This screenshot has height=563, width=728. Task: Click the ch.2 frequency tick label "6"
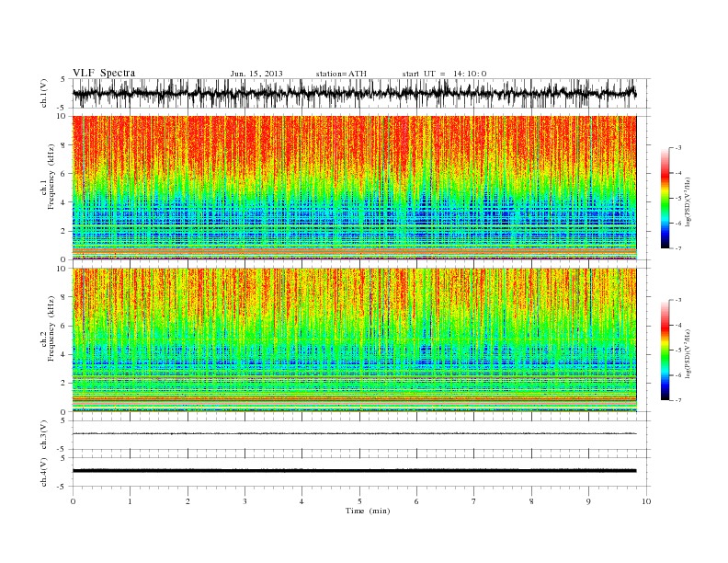(64, 326)
